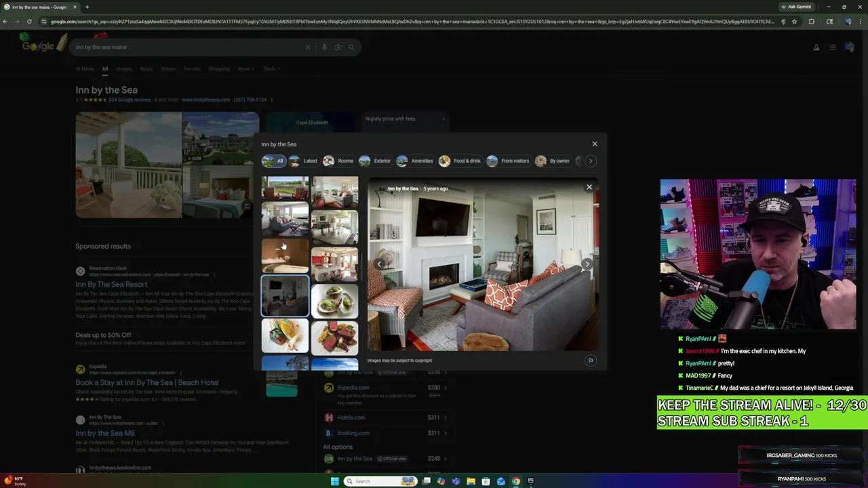Select the Food & drink photo category chip
This screenshot has height=488, width=868.
click(x=460, y=161)
